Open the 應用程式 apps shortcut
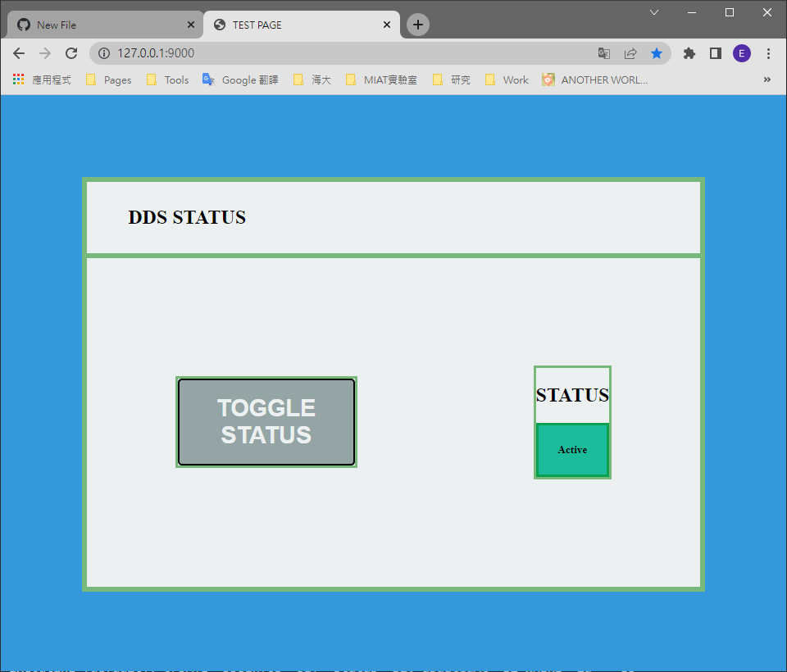The height and width of the screenshot is (672, 787). (42, 79)
